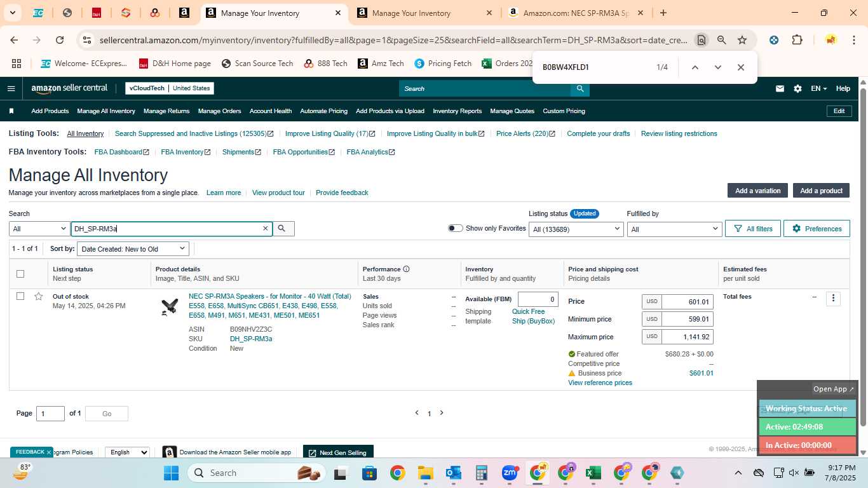
Task: Open Automate Pricing menu item
Action: coord(324,111)
